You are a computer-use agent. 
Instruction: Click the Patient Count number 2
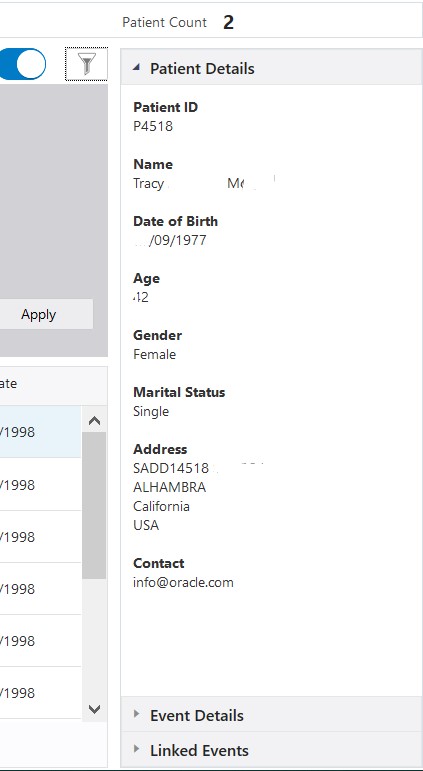[x=228, y=22]
